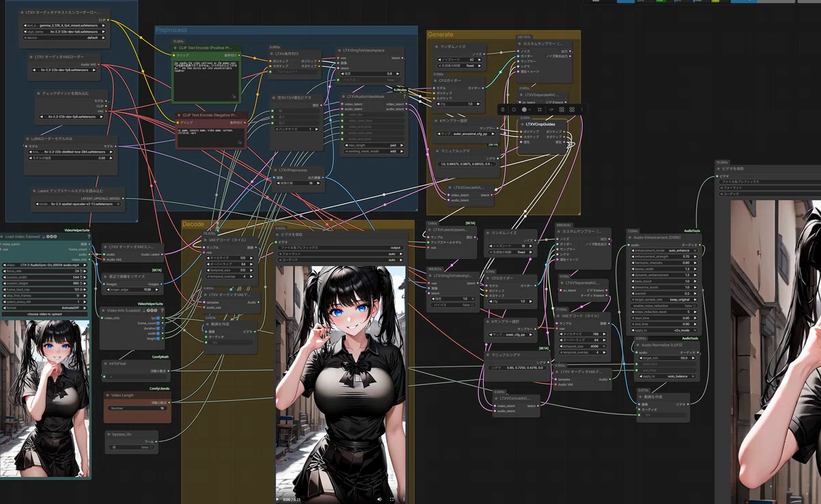Viewport: 821px width, 504px height.
Task: Open enhancement_mode auto_enhance dropdown
Action: tap(664, 250)
